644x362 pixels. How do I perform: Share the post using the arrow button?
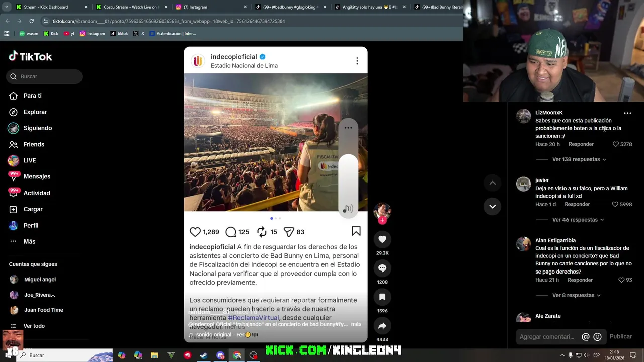(382, 326)
